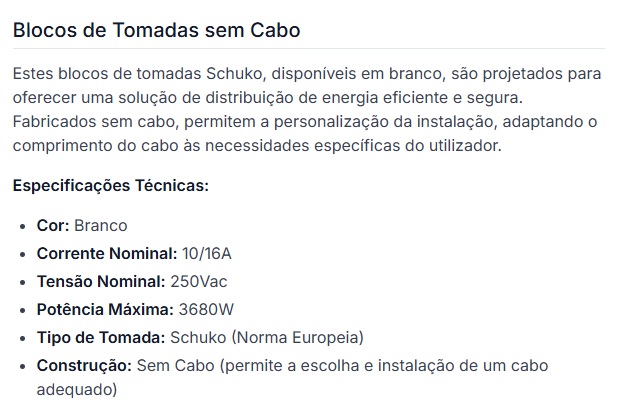Click the bullet point before "Cor:"

click(x=22, y=226)
